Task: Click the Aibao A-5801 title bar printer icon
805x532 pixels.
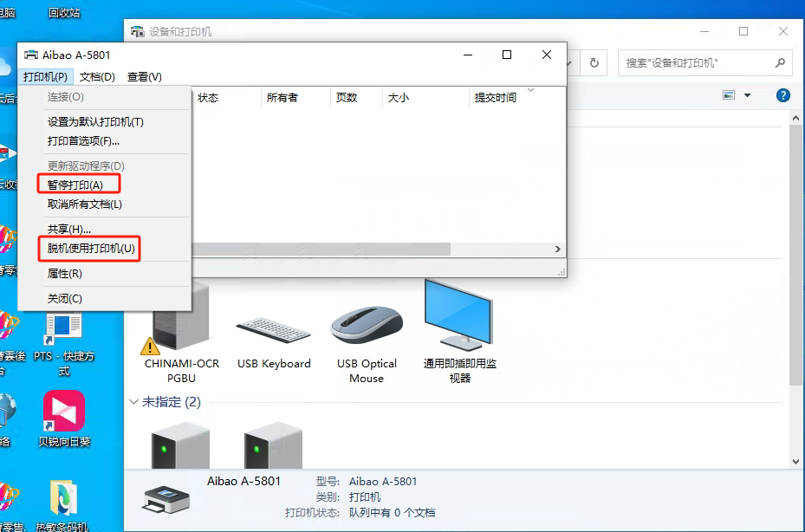Action: pos(31,55)
